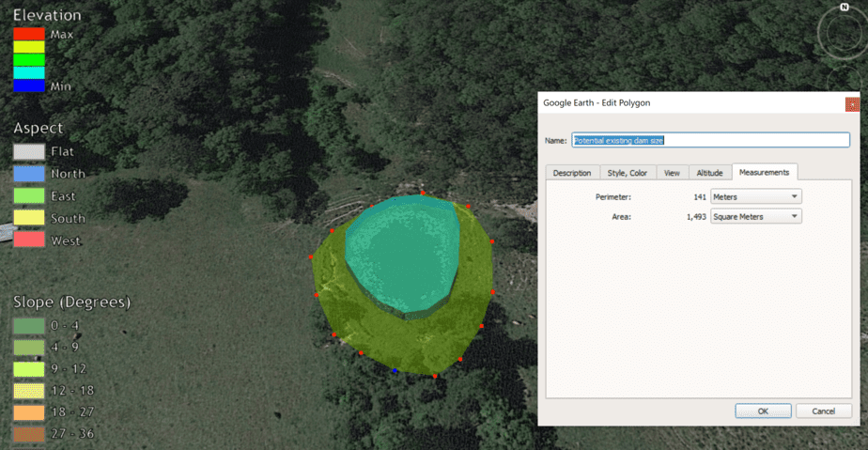Click the 27 - 36 slope legend swatch

[x=29, y=434]
